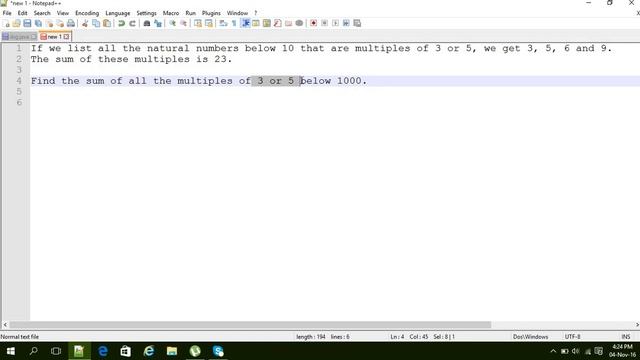Toggle synchronize vertical scrolling icon
The height and width of the screenshot is (360, 640).
[x=198, y=23]
